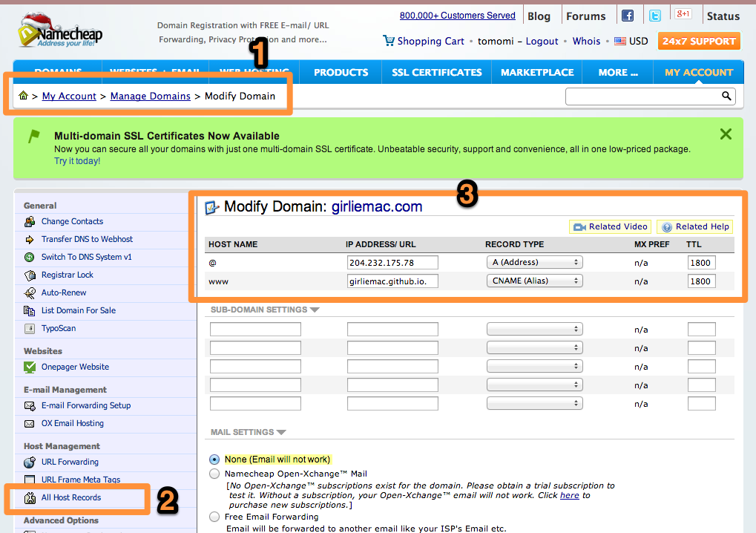Open Related Help button
This screenshot has width=756, height=533.
point(695,226)
